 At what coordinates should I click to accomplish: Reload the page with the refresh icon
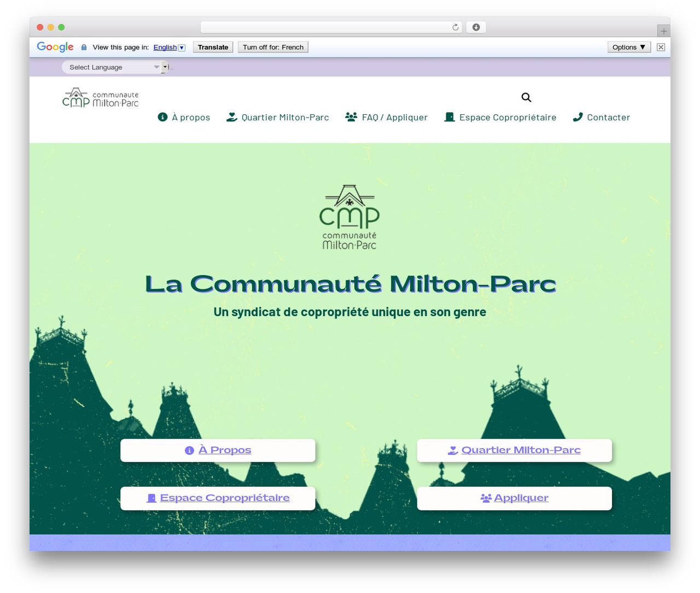click(455, 27)
